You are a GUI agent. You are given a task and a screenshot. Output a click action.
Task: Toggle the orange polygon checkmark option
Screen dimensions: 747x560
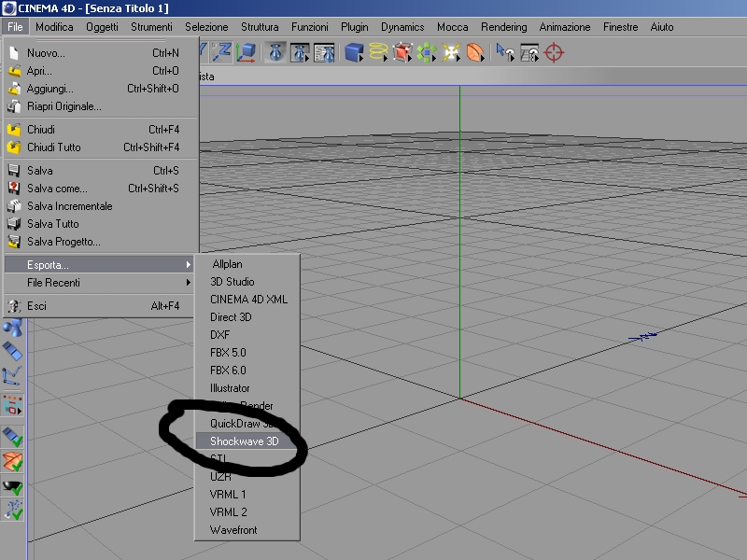coord(12,461)
